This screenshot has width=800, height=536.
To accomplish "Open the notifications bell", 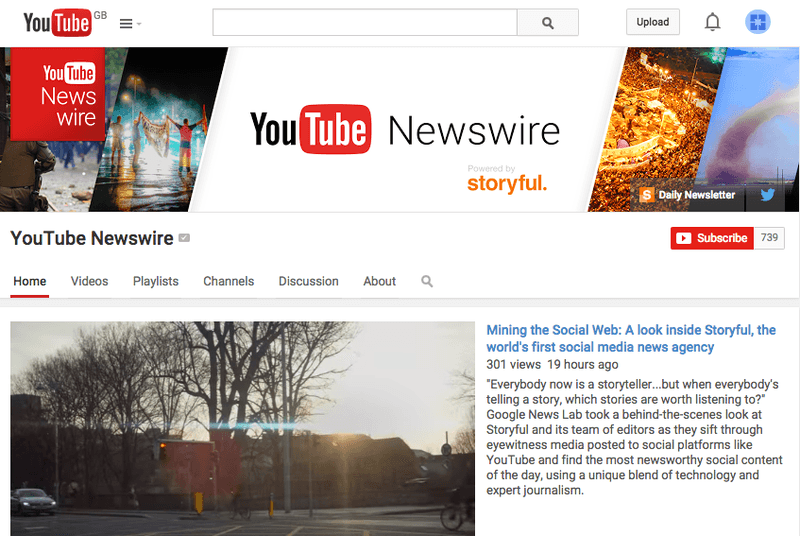I will pos(712,22).
